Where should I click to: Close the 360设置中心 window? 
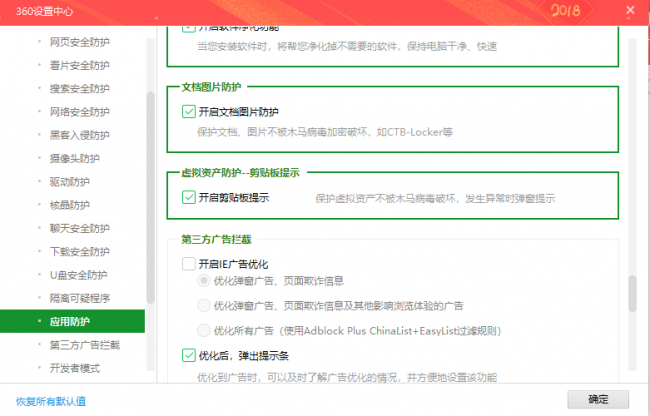[x=630, y=10]
